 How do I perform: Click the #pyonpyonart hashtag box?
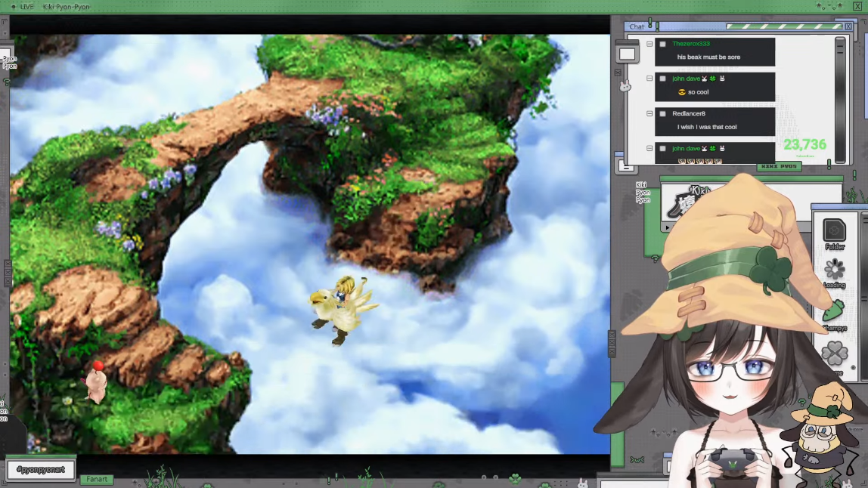[40, 470]
